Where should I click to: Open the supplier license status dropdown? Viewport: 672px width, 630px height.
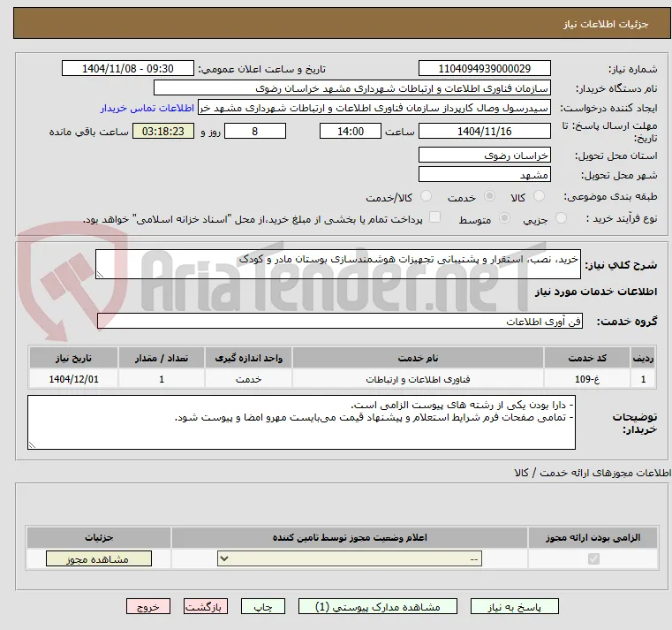pyautogui.click(x=350, y=558)
